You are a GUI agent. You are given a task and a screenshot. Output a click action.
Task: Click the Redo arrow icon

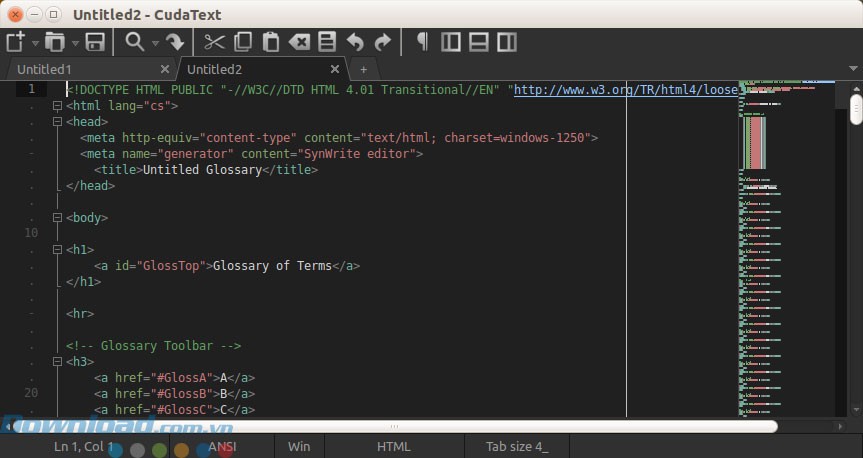click(x=382, y=42)
